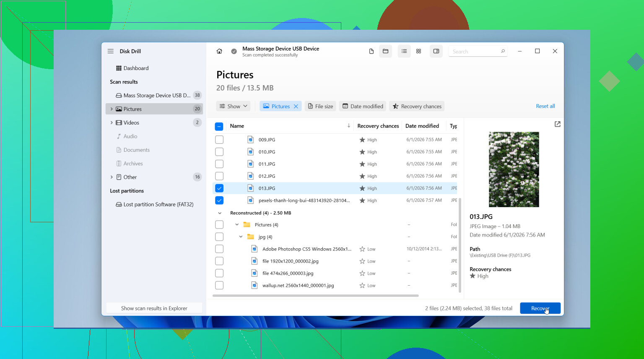
Task: Click the Recover button
Action: pyautogui.click(x=540, y=308)
